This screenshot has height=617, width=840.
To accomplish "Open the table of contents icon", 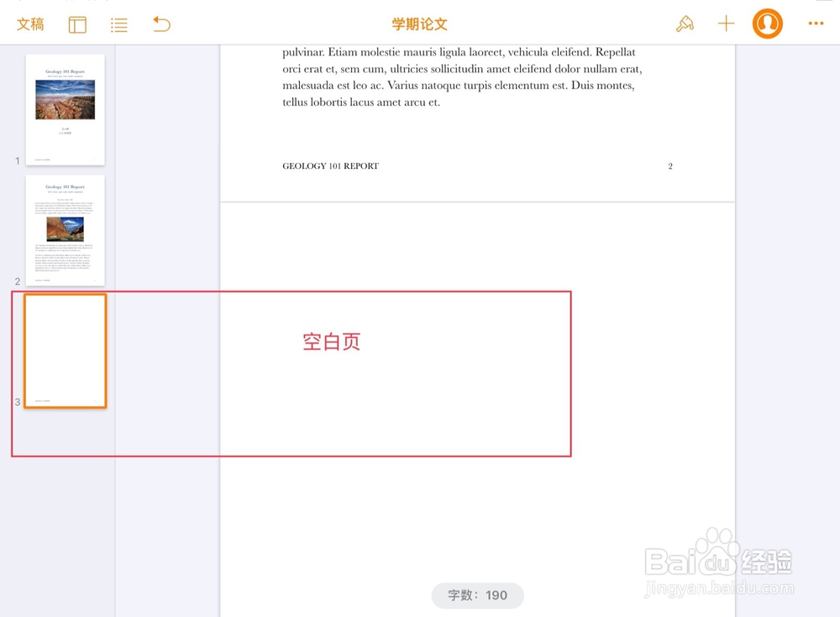I will click(x=118, y=24).
